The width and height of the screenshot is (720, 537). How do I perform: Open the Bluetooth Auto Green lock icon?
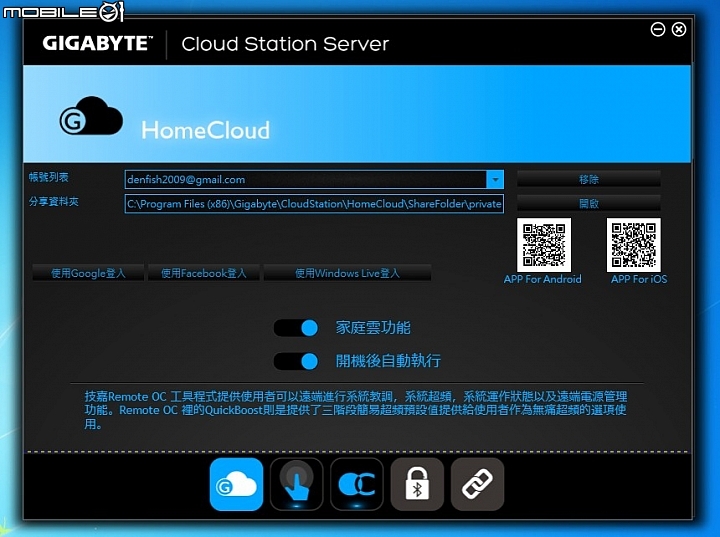417,484
